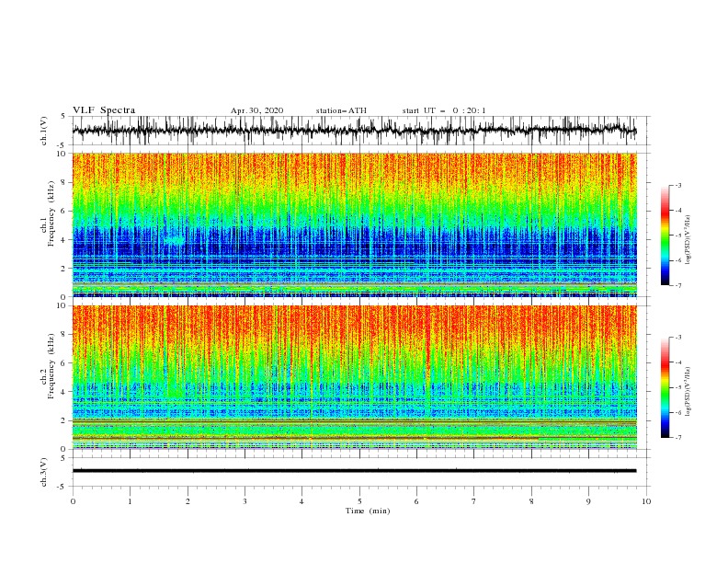
Task: Click tick label "8" on the Time axis
Action: [531, 501]
